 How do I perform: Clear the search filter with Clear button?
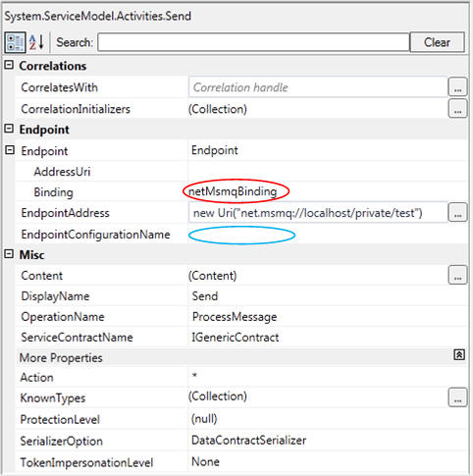pos(437,42)
